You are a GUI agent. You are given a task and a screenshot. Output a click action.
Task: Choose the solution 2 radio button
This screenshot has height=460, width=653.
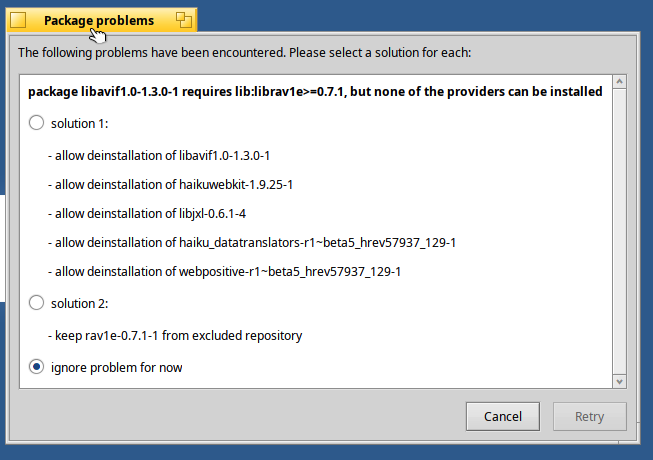pyautogui.click(x=37, y=302)
